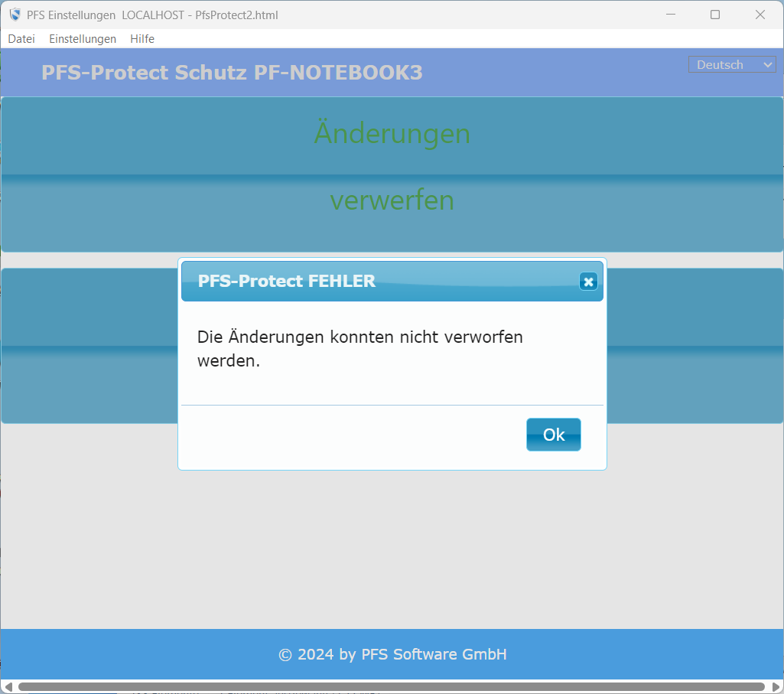Open the Datei menu
784x694 pixels.
pyautogui.click(x=21, y=39)
